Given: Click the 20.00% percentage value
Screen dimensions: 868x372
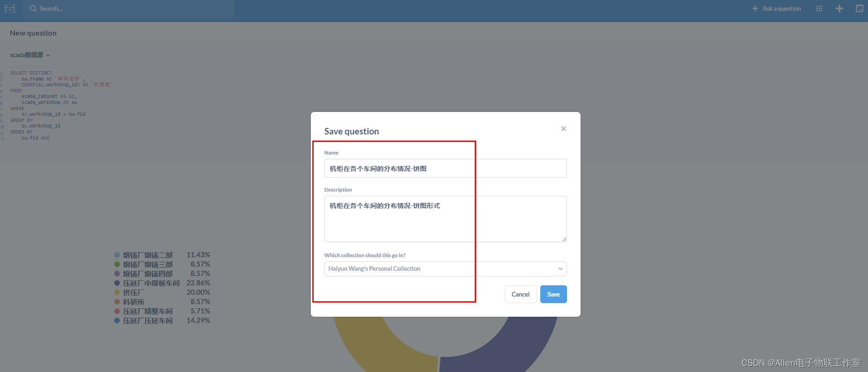Looking at the screenshot, I should [199, 292].
